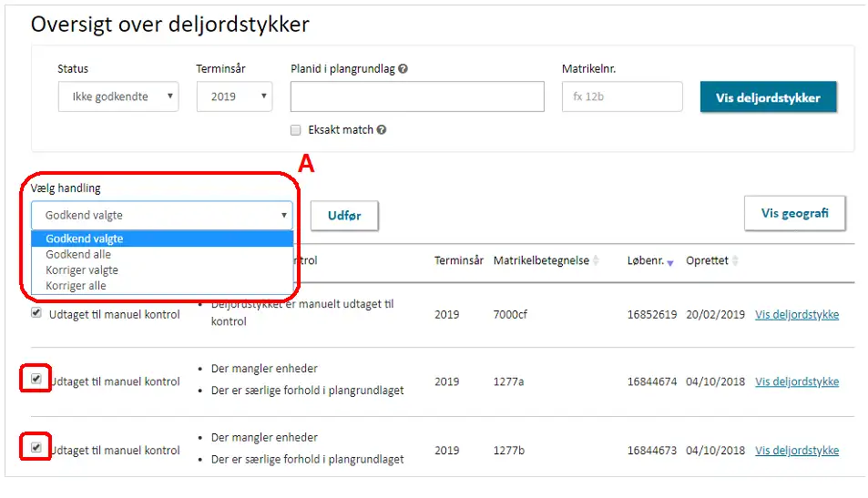Sort by Oprettet column arrows

pyautogui.click(x=735, y=261)
